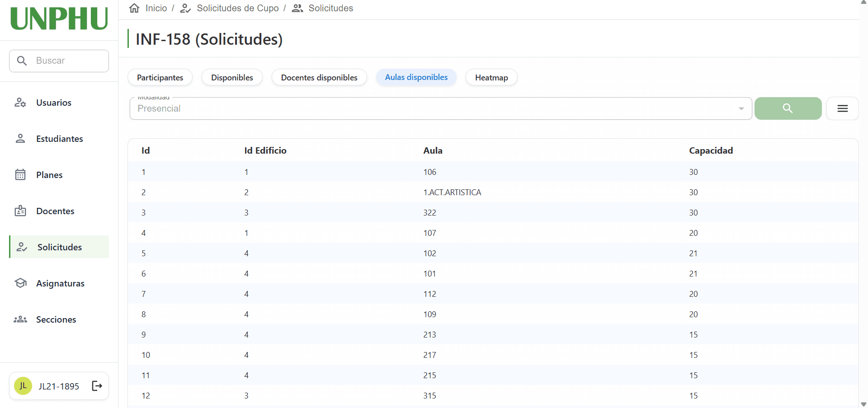Open the Heatmap tab

coord(491,77)
